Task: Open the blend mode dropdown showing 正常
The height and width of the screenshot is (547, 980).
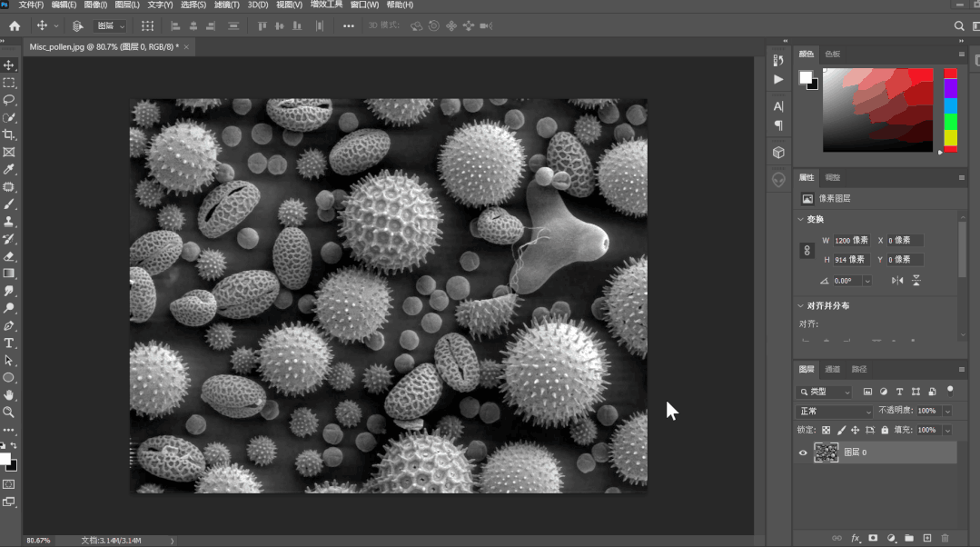Action: coord(834,411)
